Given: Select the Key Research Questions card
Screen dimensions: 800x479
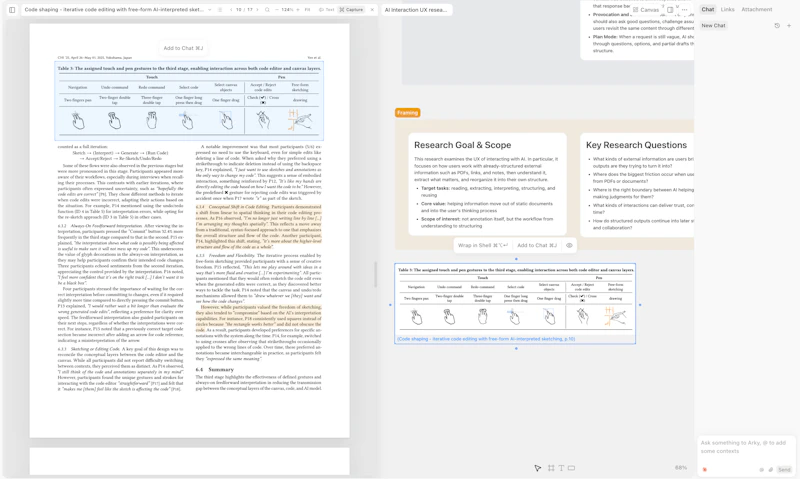Looking at the screenshot, I should click(637, 184).
